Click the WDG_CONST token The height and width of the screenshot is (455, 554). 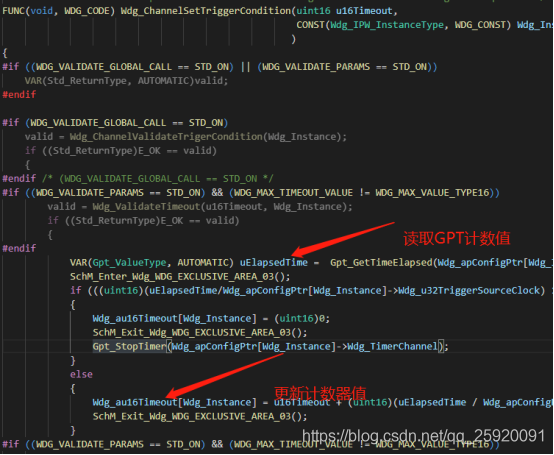click(x=480, y=25)
